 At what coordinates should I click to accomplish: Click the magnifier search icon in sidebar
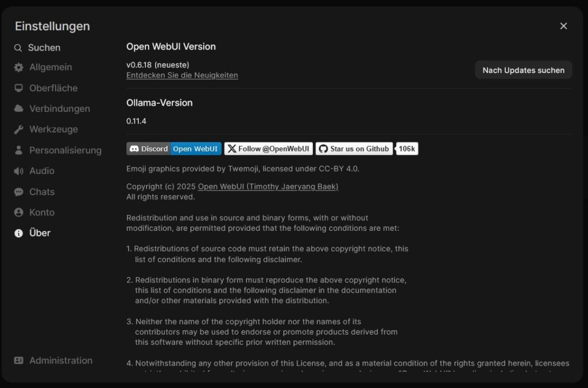[18, 48]
